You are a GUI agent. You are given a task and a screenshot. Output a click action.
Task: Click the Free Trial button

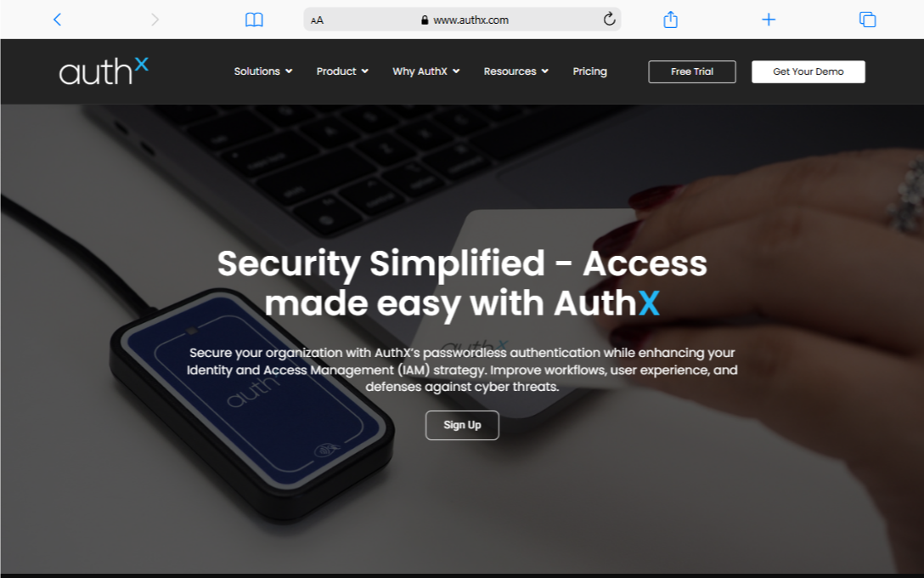(x=692, y=71)
